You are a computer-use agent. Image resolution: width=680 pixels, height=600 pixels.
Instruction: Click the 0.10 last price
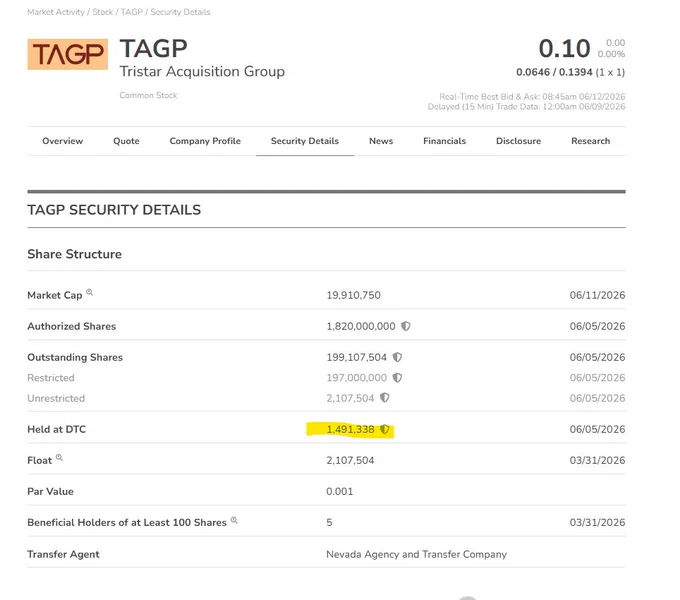click(x=564, y=48)
